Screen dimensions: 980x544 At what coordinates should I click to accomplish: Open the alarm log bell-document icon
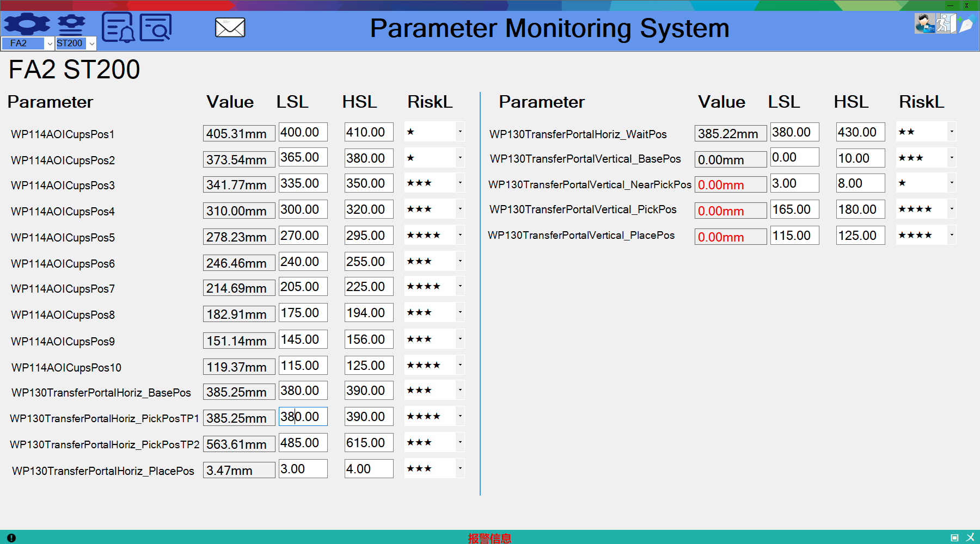click(118, 27)
